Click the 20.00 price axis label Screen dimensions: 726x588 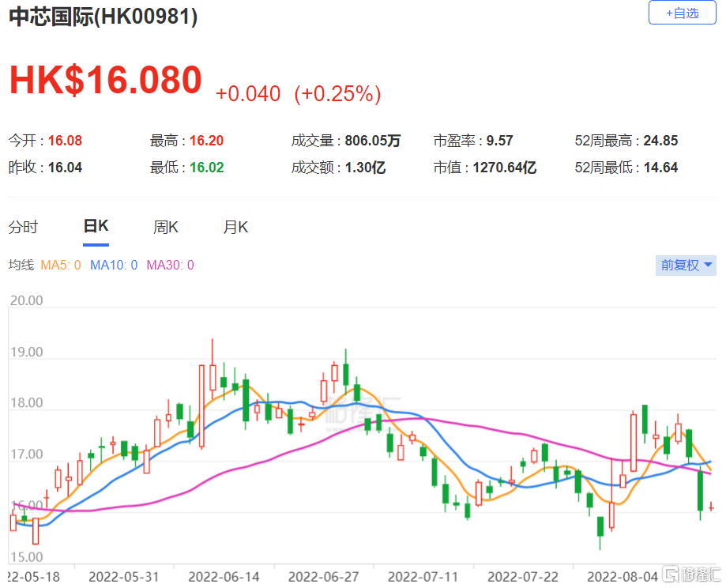click(x=26, y=300)
